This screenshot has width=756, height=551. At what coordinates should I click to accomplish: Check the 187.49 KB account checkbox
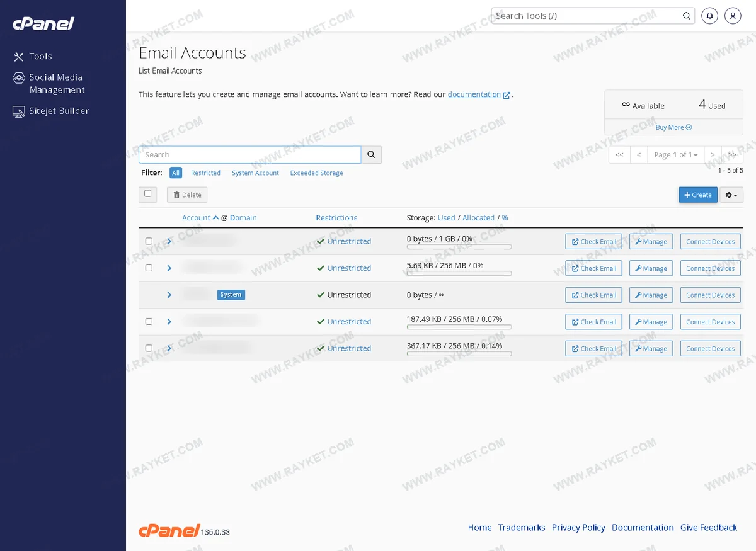click(x=149, y=321)
